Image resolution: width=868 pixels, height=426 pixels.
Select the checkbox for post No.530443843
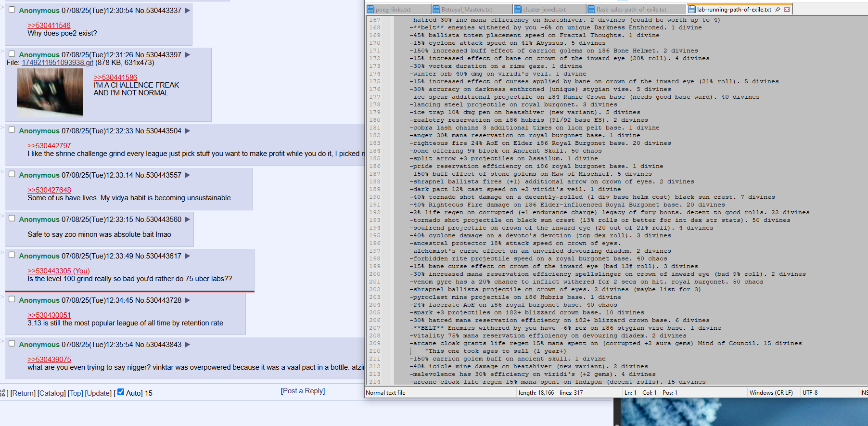(12, 344)
